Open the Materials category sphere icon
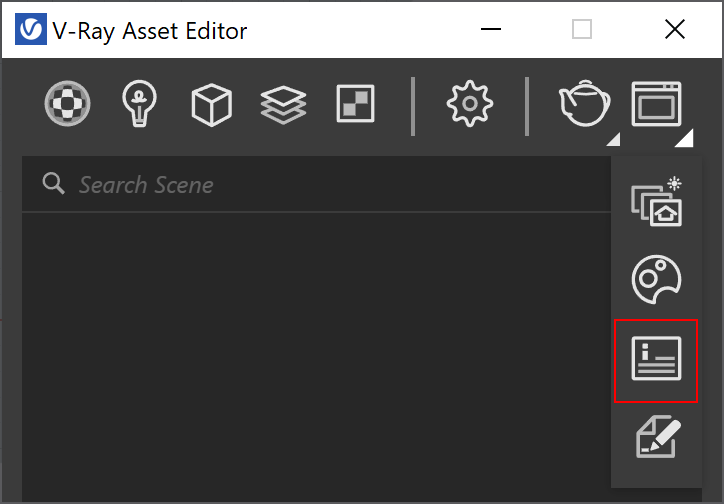The image size is (724, 504). tap(67, 103)
